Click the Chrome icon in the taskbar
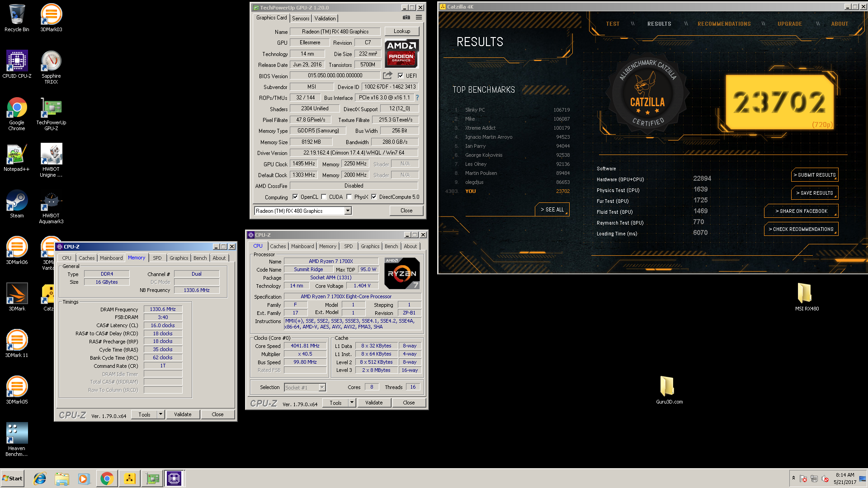The width and height of the screenshot is (868, 488). pyautogui.click(x=107, y=479)
